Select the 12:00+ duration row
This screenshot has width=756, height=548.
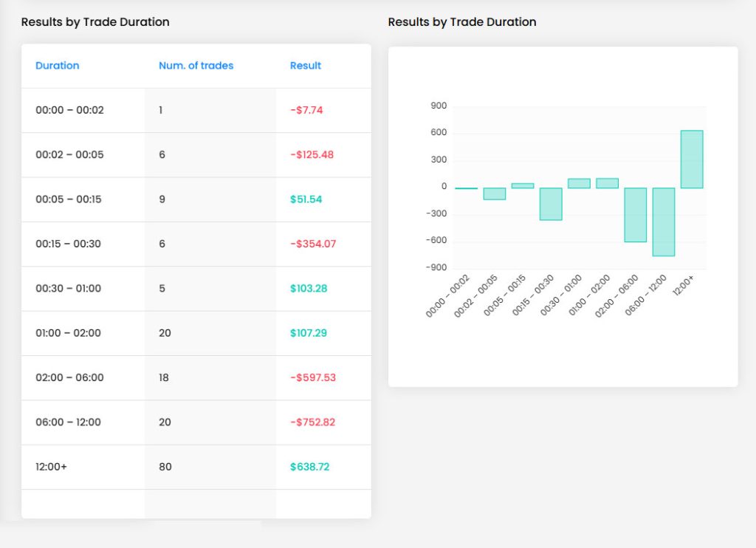pyautogui.click(x=196, y=467)
